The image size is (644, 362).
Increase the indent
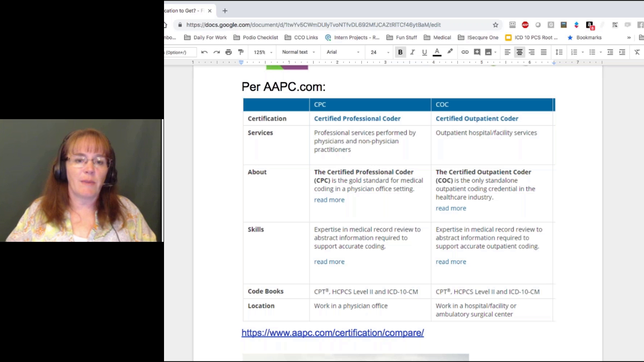point(622,52)
